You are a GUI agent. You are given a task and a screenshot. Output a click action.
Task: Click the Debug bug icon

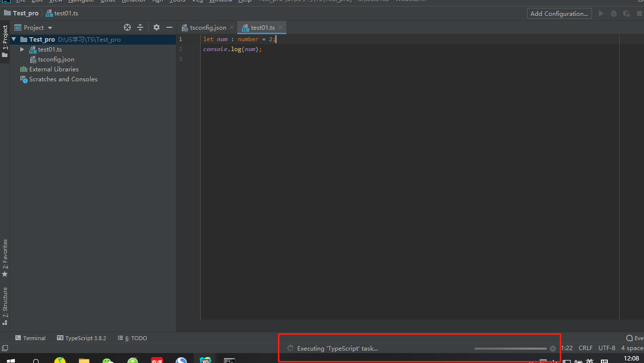pyautogui.click(x=614, y=13)
